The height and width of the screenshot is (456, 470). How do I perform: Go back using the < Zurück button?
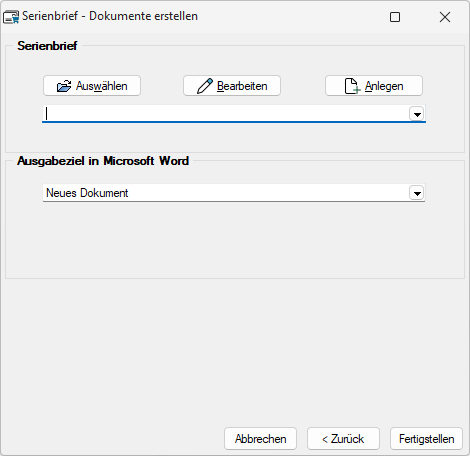pyautogui.click(x=343, y=439)
